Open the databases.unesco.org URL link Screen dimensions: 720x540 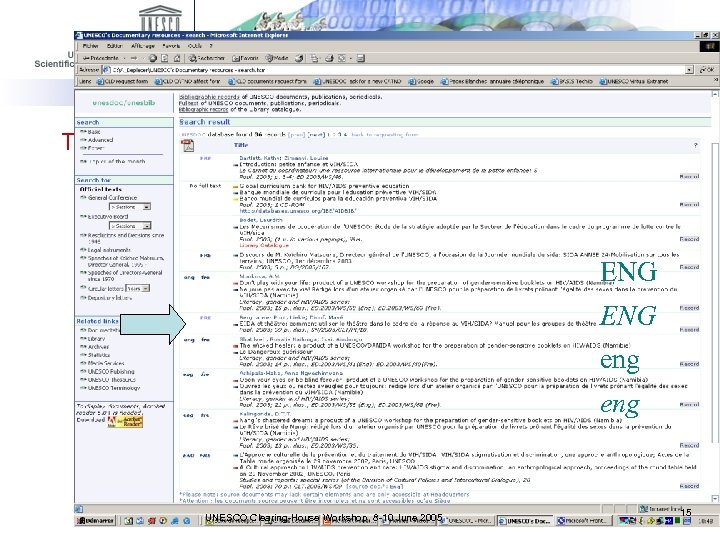298,211
